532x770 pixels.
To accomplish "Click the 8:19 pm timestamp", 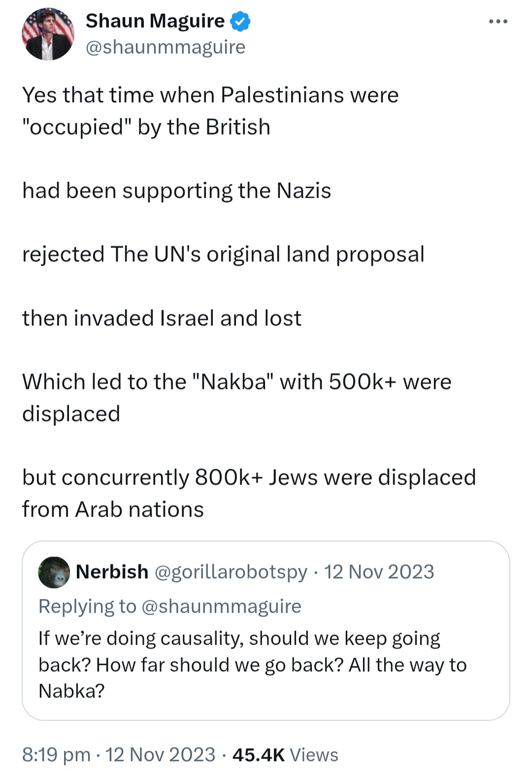I will tap(56, 755).
